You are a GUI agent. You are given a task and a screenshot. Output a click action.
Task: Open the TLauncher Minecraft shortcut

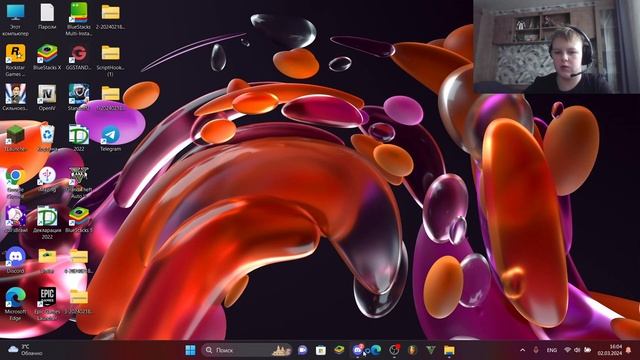point(16,139)
